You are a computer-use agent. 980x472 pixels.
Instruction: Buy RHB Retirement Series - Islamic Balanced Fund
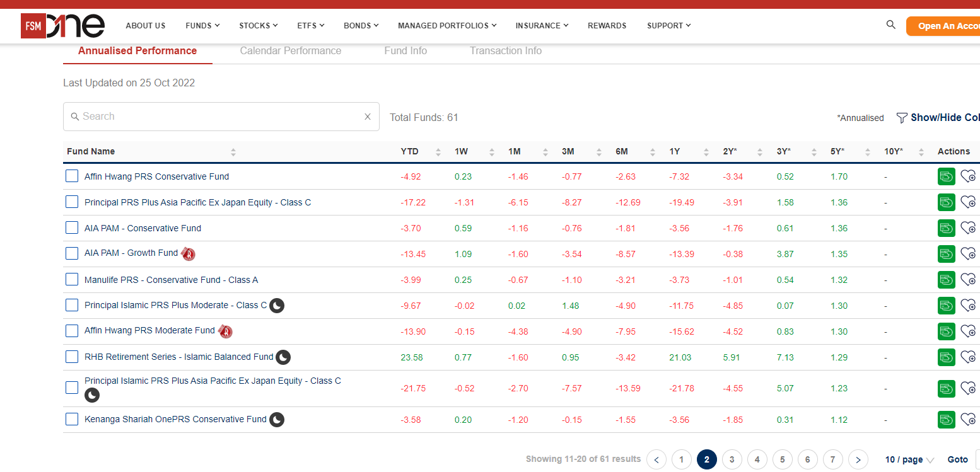(946, 357)
